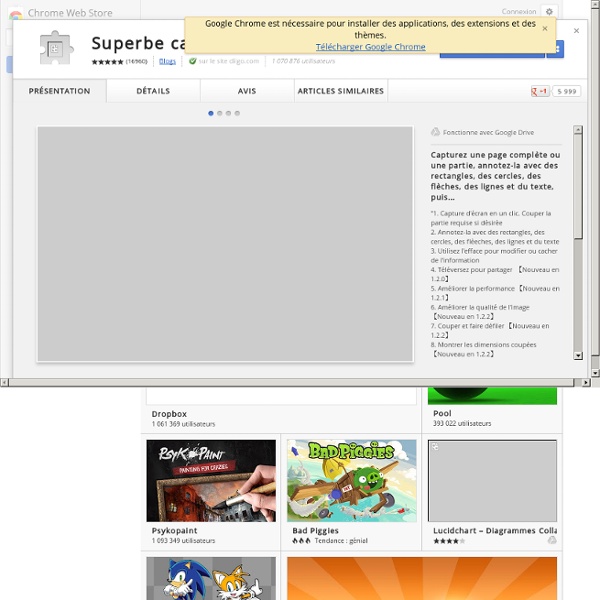The height and width of the screenshot is (600, 600).
Task: Click '1 061 369 utilisateurs' under Dropbox
Action: point(183,424)
